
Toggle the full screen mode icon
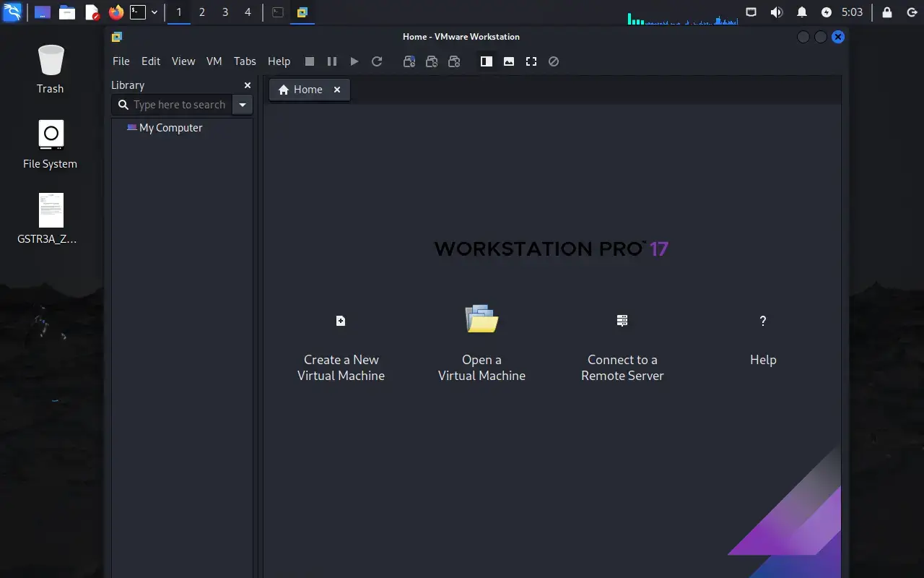531,61
